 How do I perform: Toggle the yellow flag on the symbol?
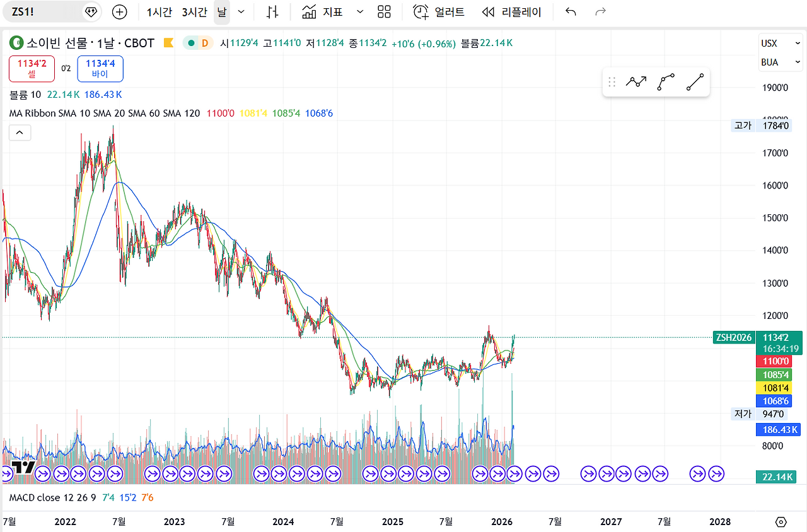coord(168,43)
